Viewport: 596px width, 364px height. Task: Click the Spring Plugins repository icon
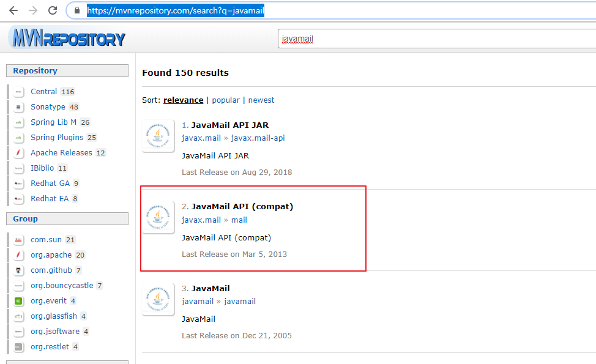18,138
